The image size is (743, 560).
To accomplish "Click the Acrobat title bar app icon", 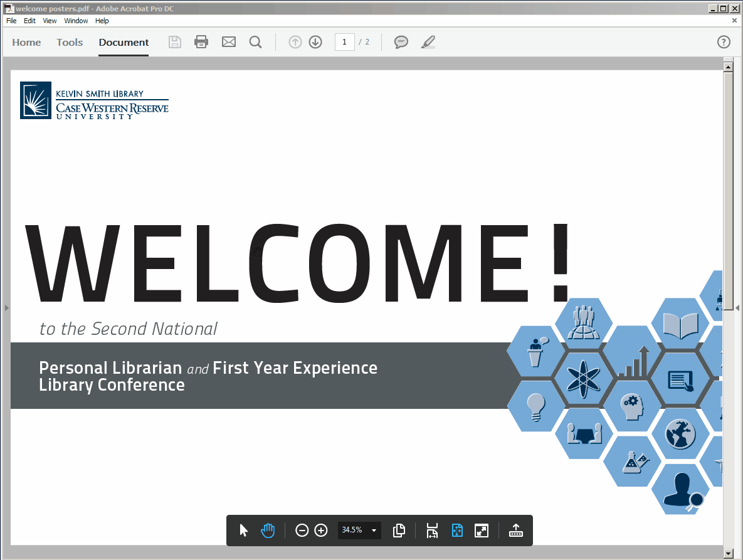I will click(9, 9).
